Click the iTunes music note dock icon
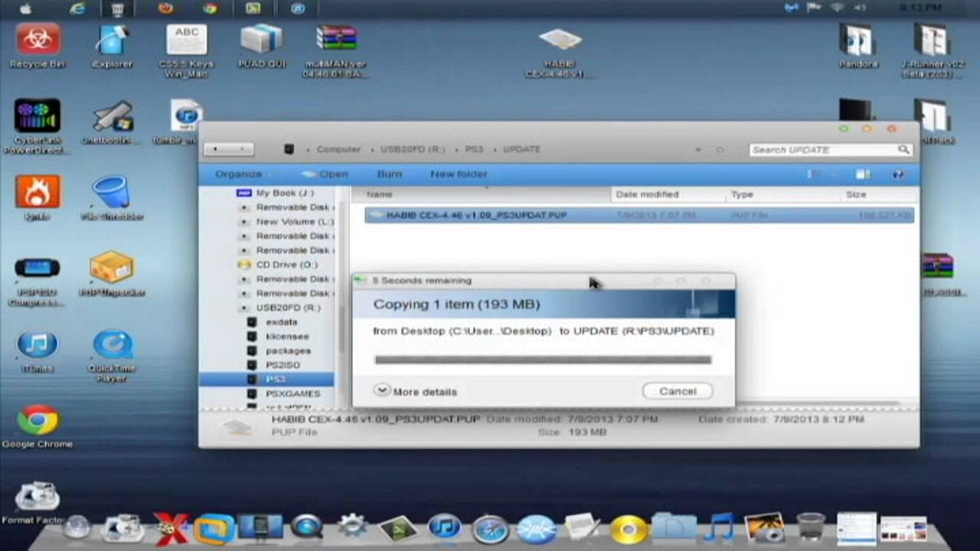980x551 pixels. [x=444, y=528]
